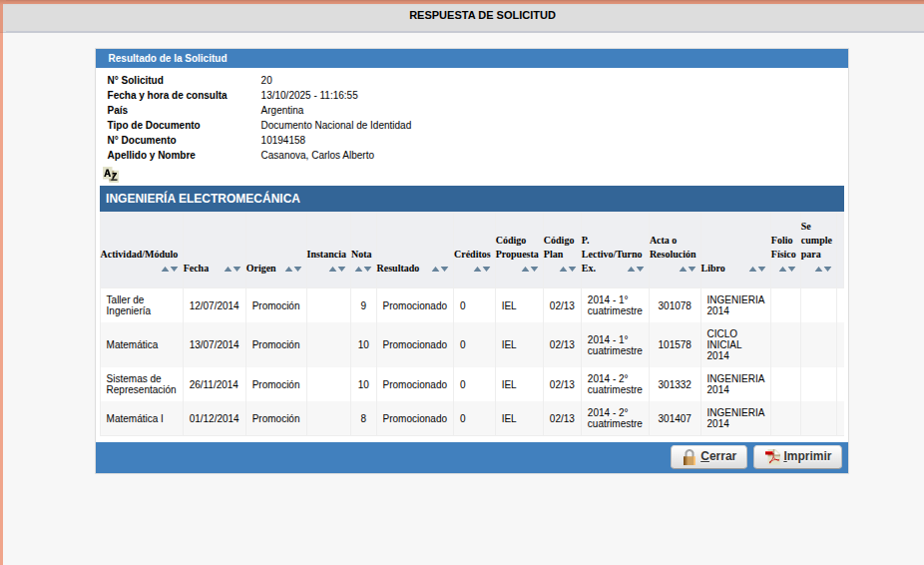Sort Folio Físico column descending

tap(791, 269)
